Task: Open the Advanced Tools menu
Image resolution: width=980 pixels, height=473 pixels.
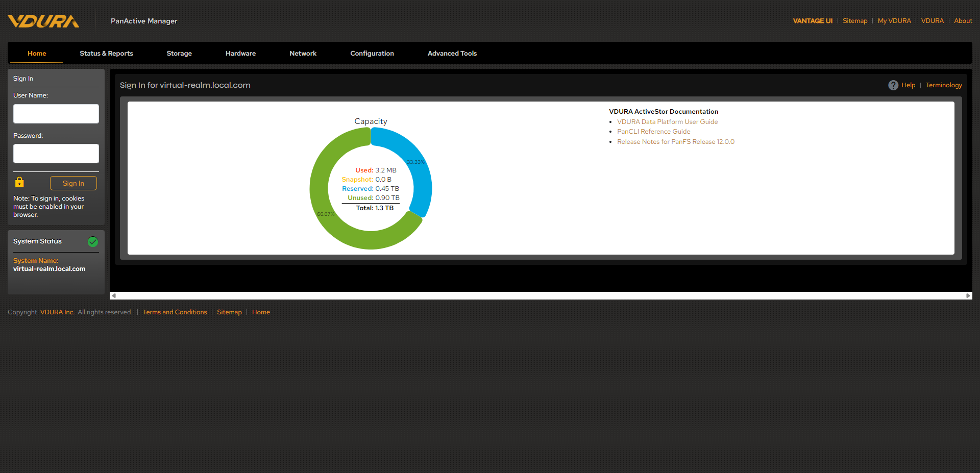Action: (452, 54)
